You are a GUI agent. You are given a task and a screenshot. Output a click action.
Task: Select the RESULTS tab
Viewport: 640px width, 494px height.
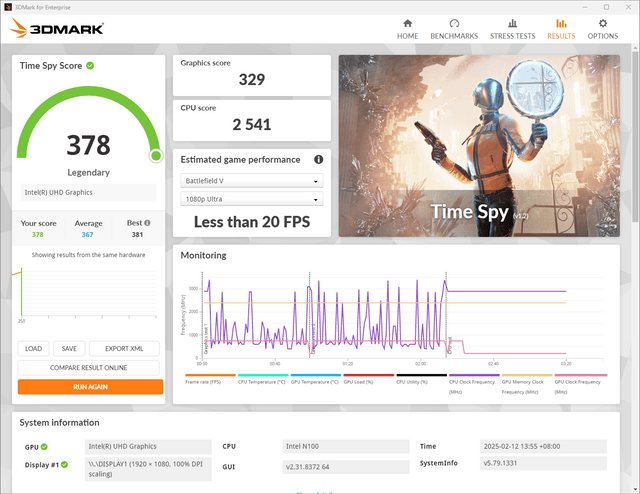pyautogui.click(x=561, y=29)
